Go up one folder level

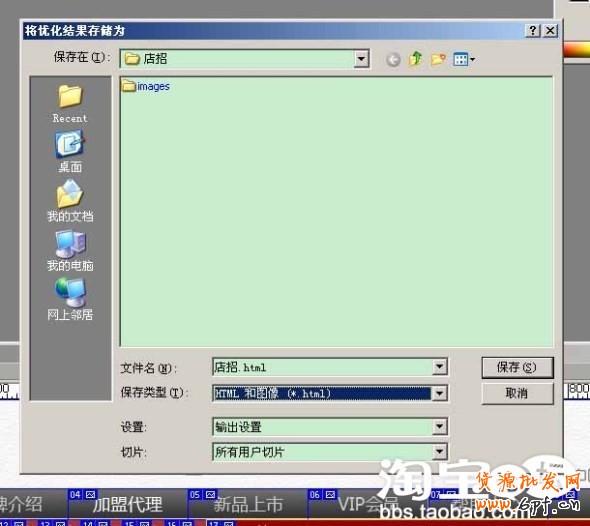[x=415, y=59]
